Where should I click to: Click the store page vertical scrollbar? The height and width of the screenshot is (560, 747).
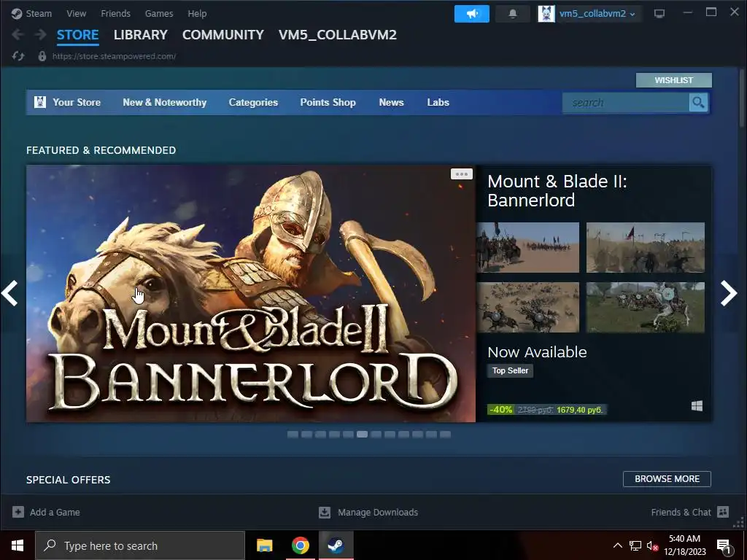pos(741,98)
